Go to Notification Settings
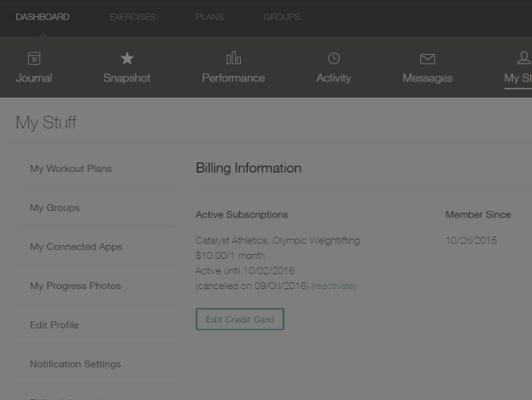 click(x=75, y=364)
